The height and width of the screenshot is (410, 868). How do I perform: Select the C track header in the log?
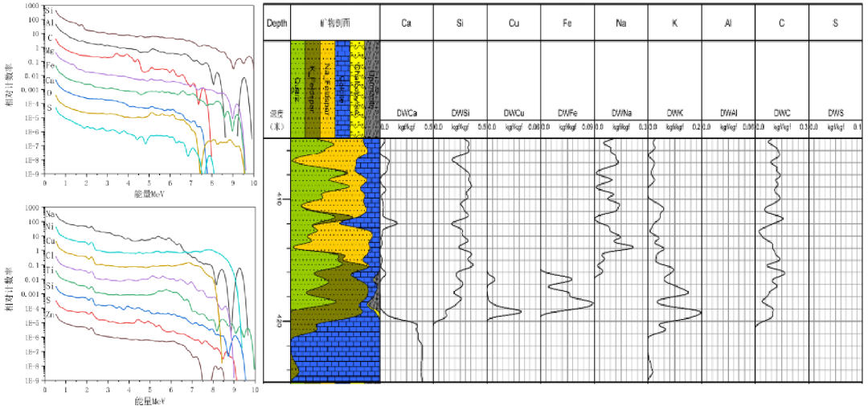coord(782,23)
